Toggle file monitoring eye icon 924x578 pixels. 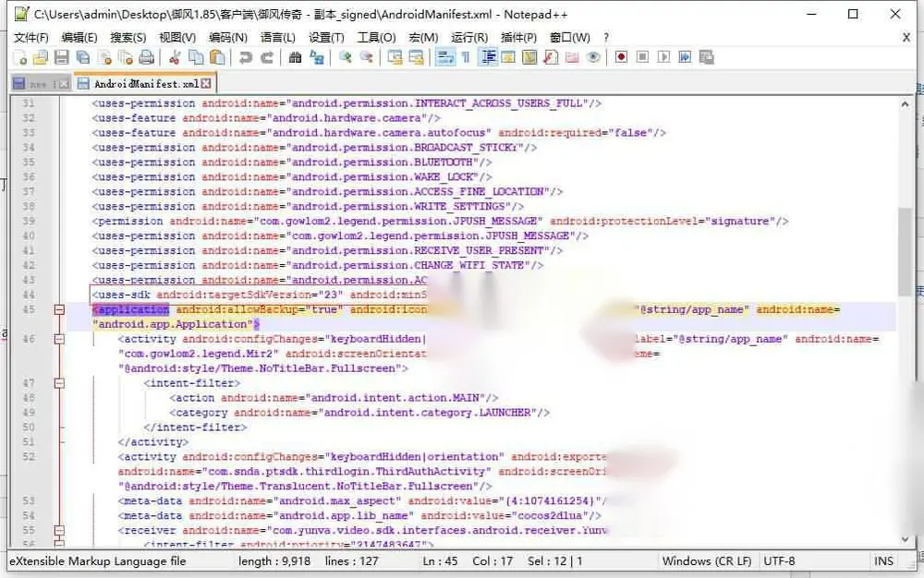pyautogui.click(x=593, y=57)
